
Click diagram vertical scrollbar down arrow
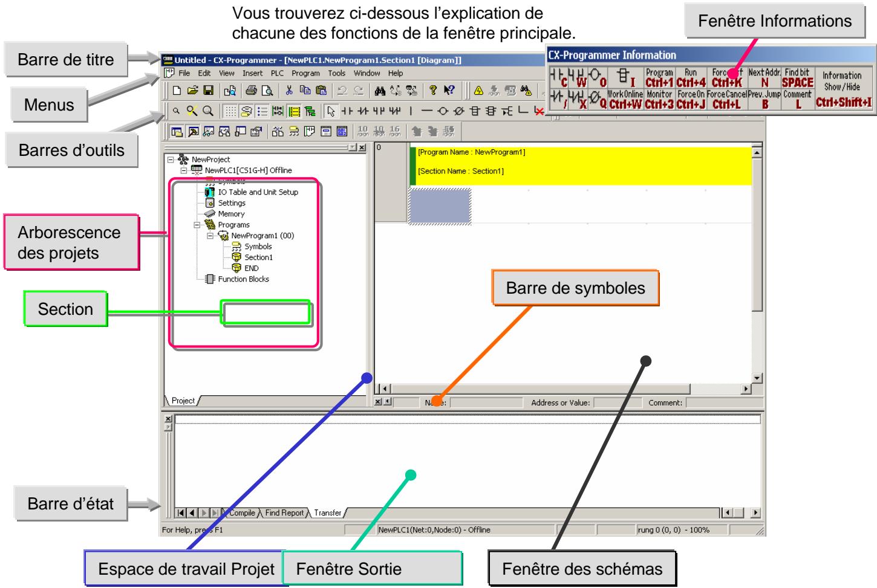point(756,378)
